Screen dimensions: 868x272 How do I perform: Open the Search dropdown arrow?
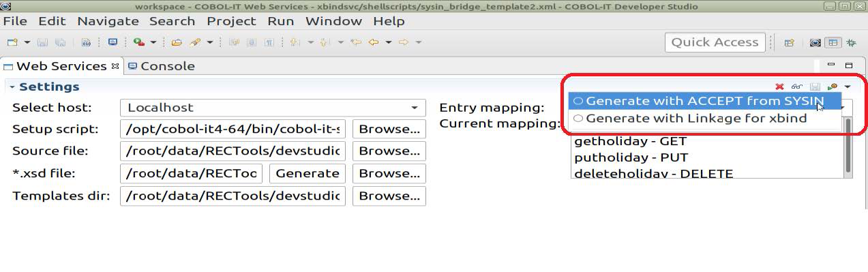click(210, 42)
